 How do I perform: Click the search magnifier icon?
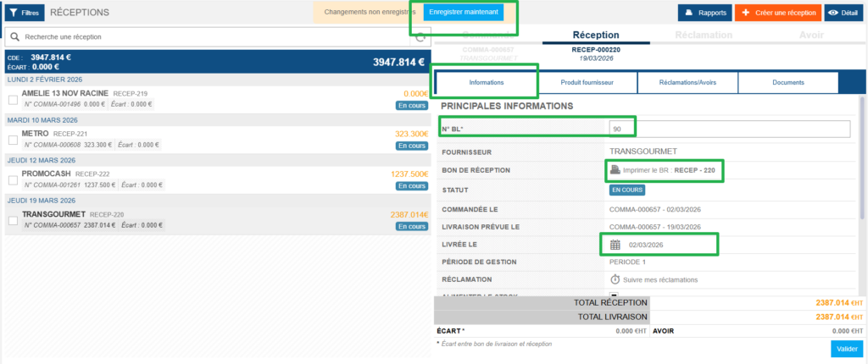pyautogui.click(x=15, y=36)
